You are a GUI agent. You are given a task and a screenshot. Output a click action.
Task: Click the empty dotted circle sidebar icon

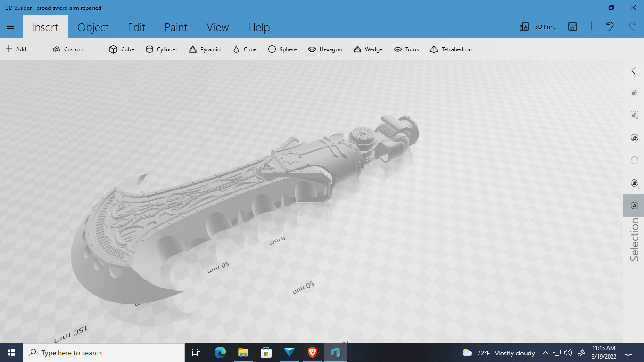[635, 160]
